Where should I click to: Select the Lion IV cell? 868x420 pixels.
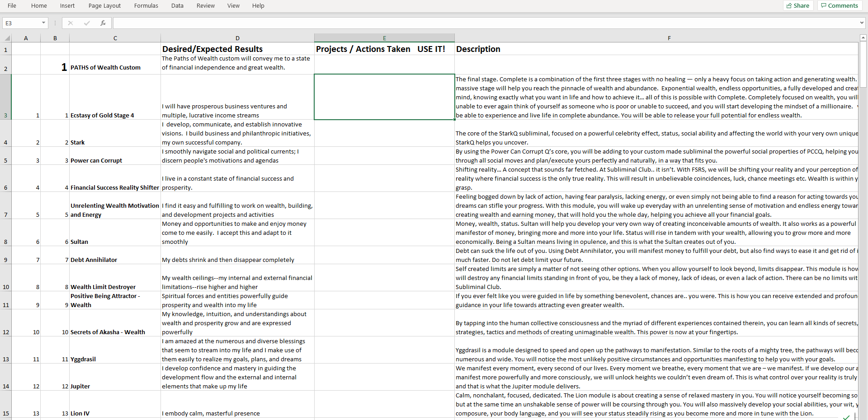click(115, 404)
